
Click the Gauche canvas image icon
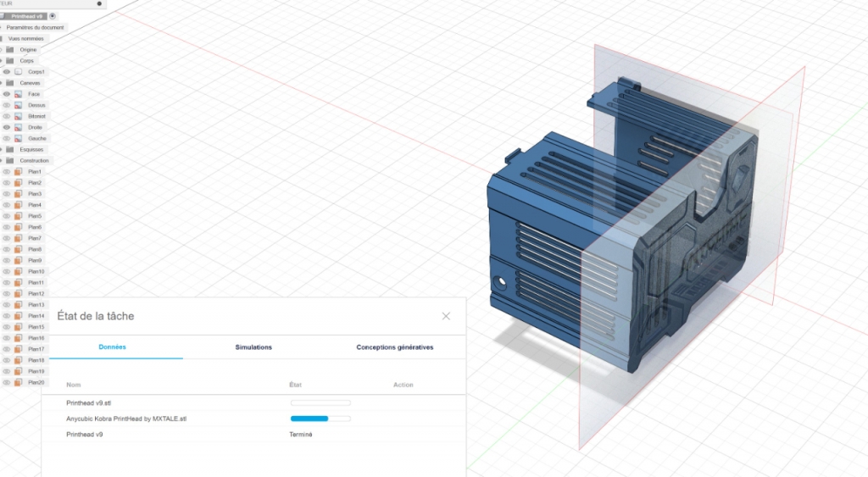(19, 138)
